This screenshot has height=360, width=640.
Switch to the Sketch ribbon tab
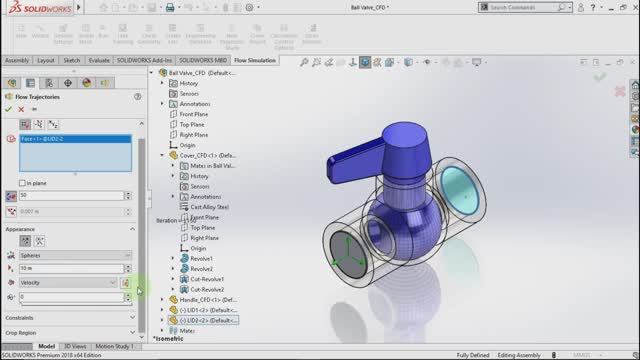pyautogui.click(x=72, y=60)
